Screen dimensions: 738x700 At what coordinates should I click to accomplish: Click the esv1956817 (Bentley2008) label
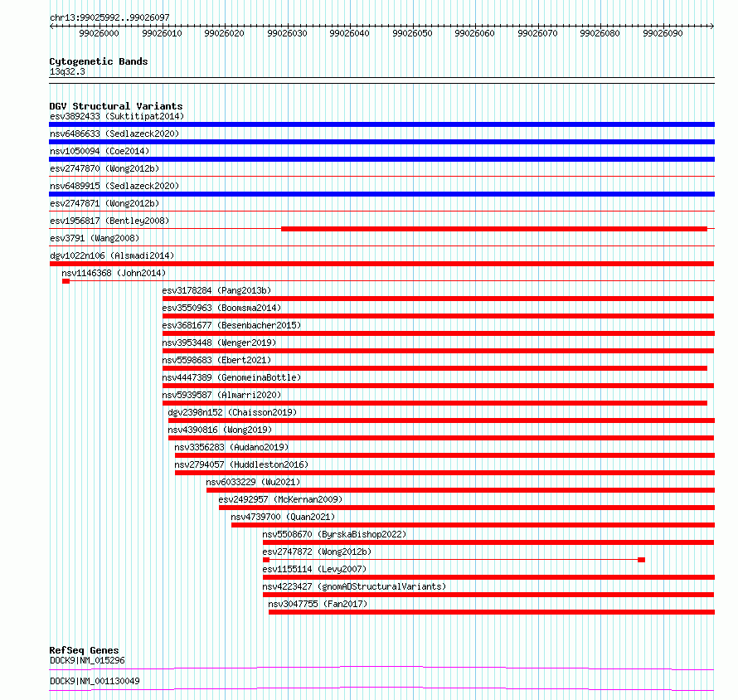[109, 221]
